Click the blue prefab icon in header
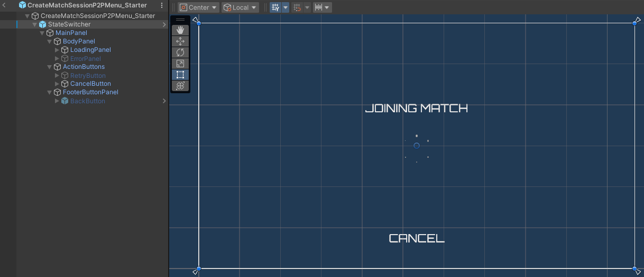The height and width of the screenshot is (277, 644). coord(22,5)
